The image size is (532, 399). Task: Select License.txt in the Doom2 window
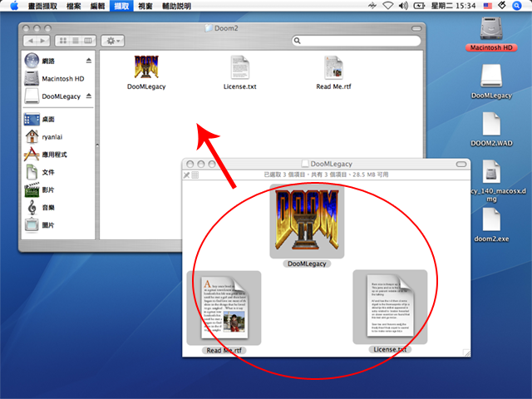(240, 67)
